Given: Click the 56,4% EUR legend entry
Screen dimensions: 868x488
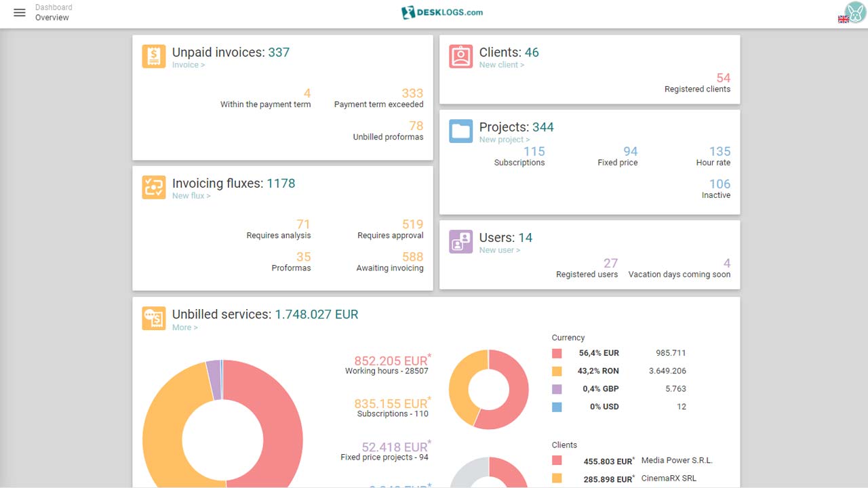Looking at the screenshot, I should (599, 353).
